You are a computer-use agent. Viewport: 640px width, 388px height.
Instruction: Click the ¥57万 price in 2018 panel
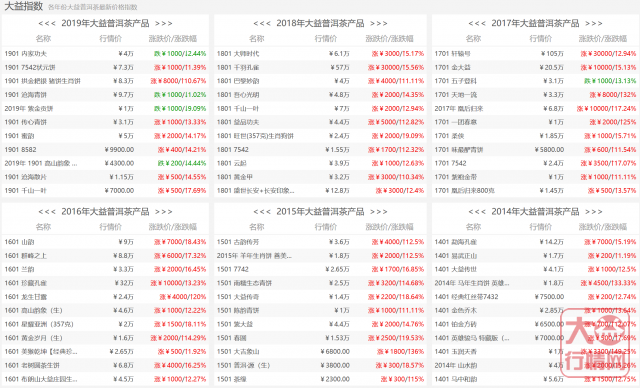pos(340,67)
